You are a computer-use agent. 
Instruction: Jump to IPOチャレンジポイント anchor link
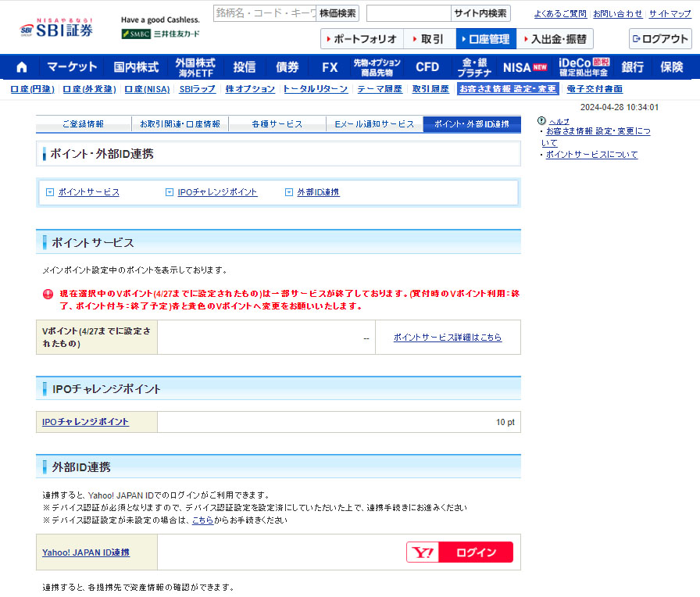(x=216, y=192)
